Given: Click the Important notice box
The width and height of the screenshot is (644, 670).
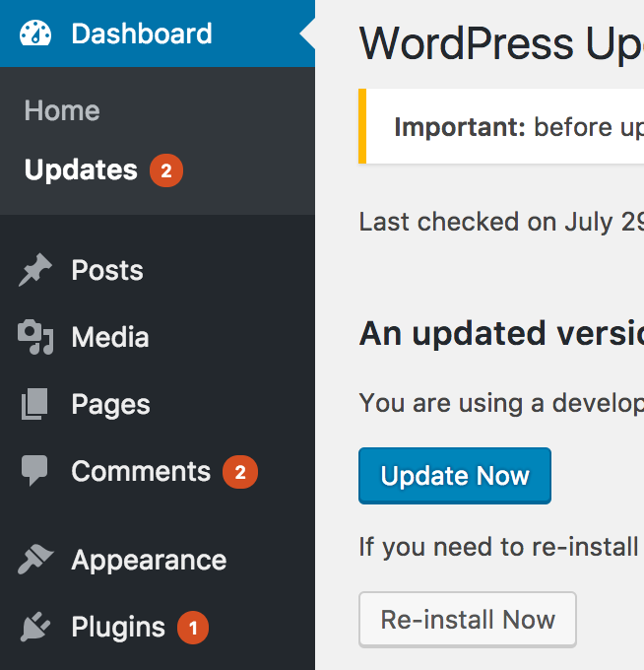Looking at the screenshot, I should pos(502,127).
